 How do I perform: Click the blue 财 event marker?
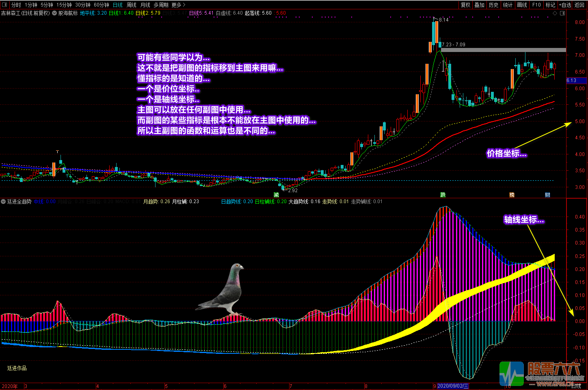pos(547,195)
